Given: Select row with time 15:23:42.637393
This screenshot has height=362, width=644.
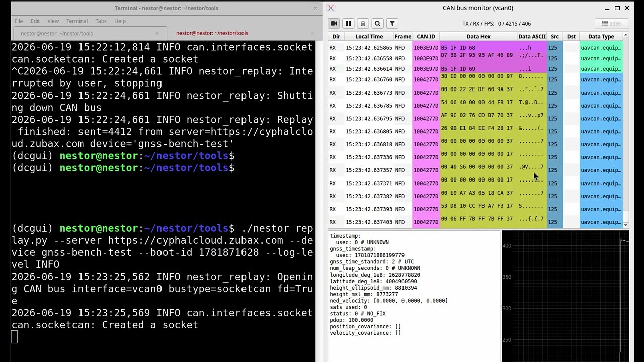Looking at the screenshot, I should click(475, 209).
